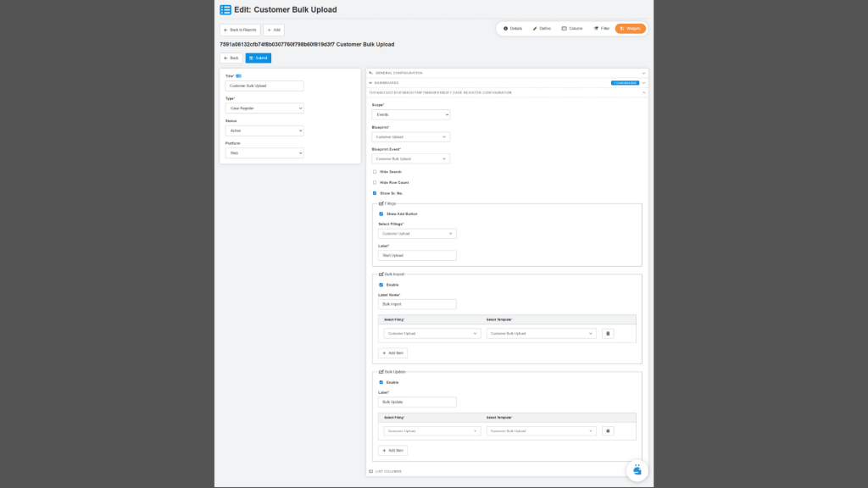The image size is (868, 488).
Task: Go Back to Reports
Action: tap(240, 30)
